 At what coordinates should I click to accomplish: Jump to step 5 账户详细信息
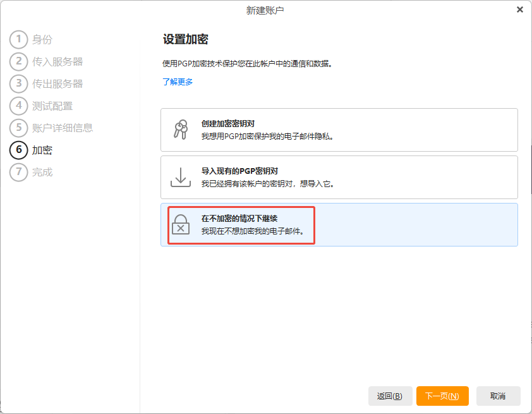pos(51,128)
